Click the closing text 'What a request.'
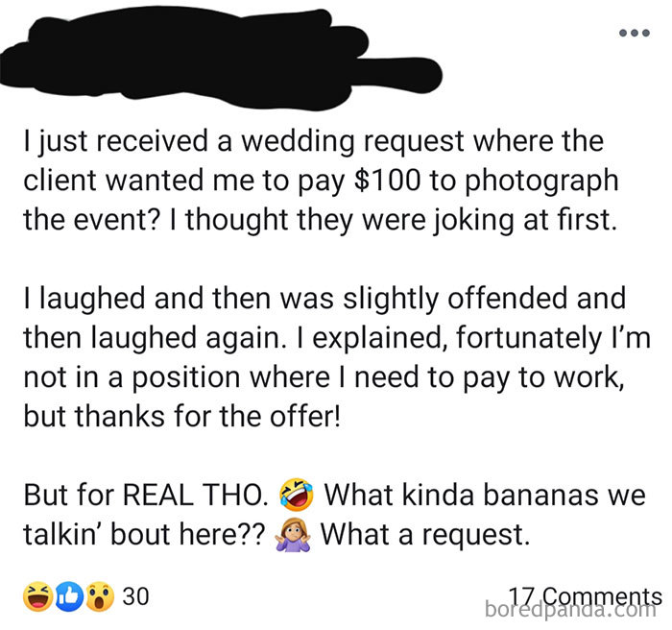Screen dimensions: 672x630 click(x=425, y=534)
